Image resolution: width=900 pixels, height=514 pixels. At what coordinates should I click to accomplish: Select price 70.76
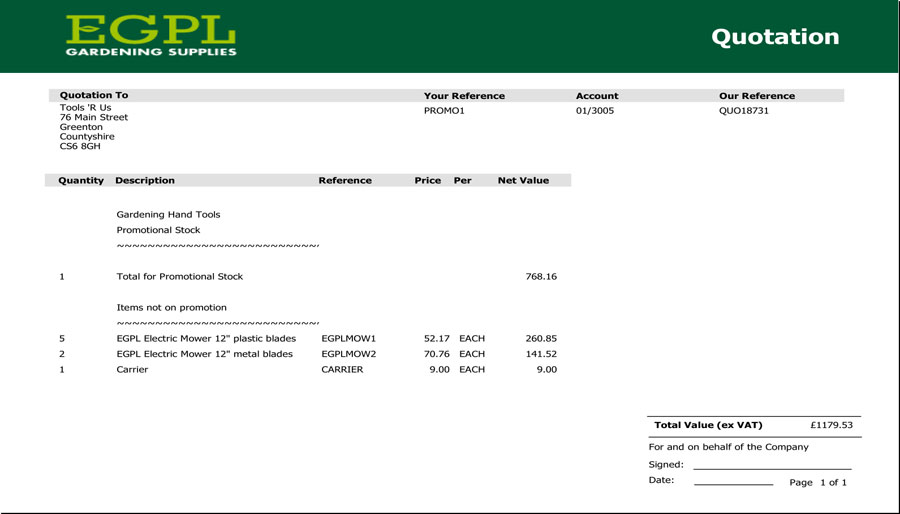click(x=437, y=354)
